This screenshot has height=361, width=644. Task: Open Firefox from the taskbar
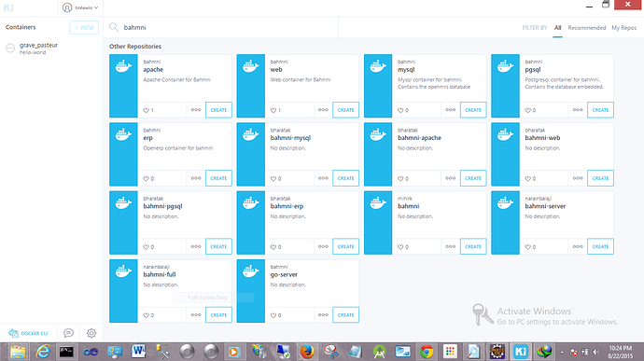[307, 352]
